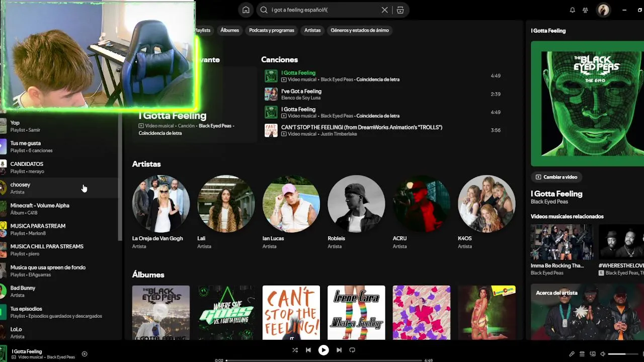Toggle repeat mode
Viewport: 644px width, 362px height.
(352, 350)
